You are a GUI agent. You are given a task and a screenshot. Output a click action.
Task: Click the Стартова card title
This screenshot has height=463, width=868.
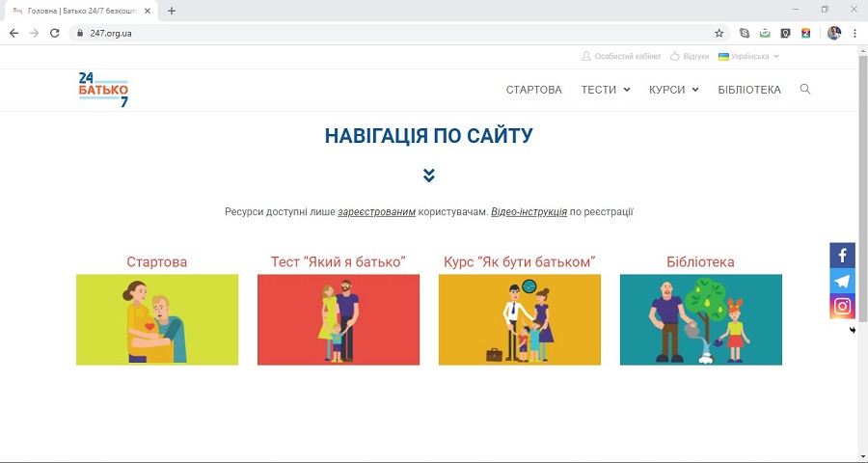point(156,262)
